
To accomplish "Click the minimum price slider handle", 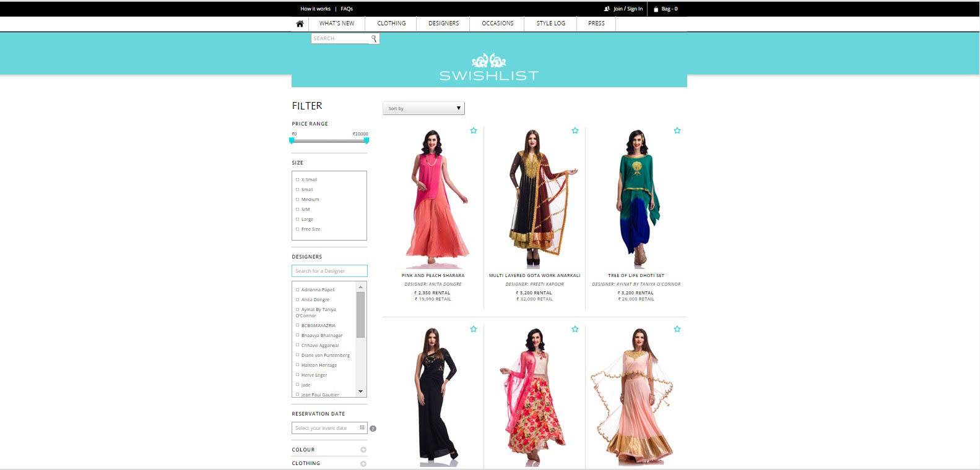I will tap(292, 140).
